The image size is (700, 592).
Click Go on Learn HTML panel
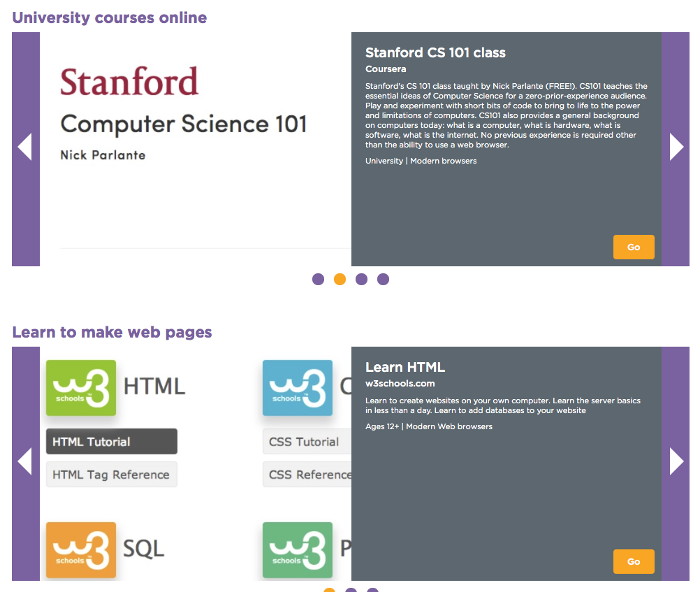point(634,562)
